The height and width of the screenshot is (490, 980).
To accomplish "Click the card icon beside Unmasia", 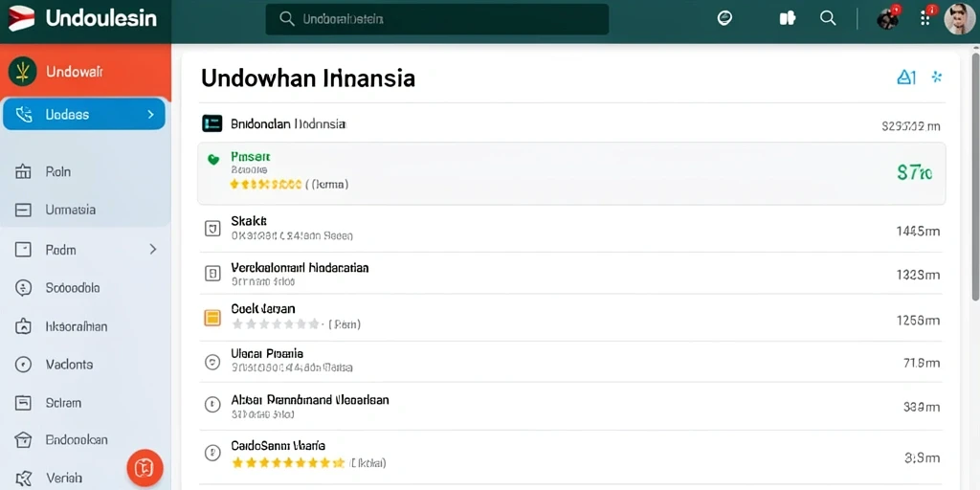I will [x=23, y=210].
